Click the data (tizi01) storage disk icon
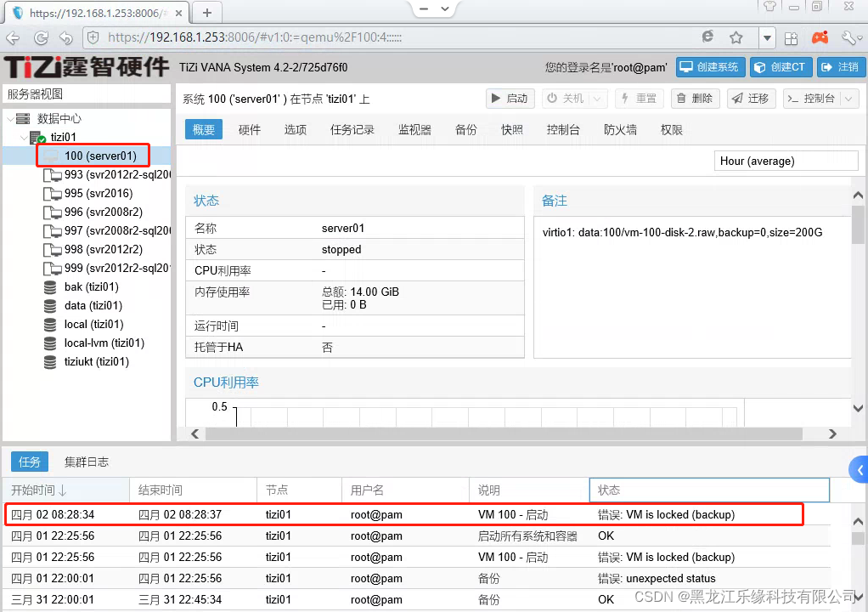Image resolution: width=868 pixels, height=612 pixels. pyautogui.click(x=50, y=306)
